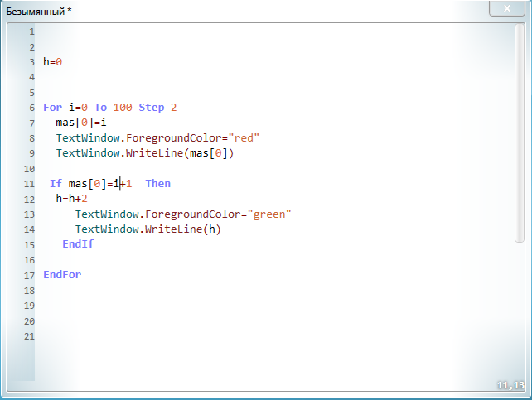Click the vertical scrollbar thumb
The height and width of the screenshot is (400, 532).
[x=520, y=133]
